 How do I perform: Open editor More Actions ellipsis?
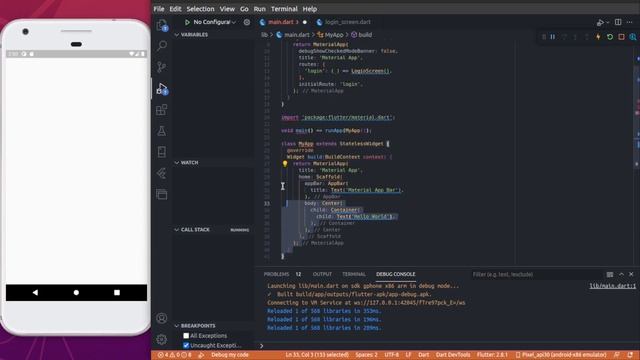[x=630, y=22]
